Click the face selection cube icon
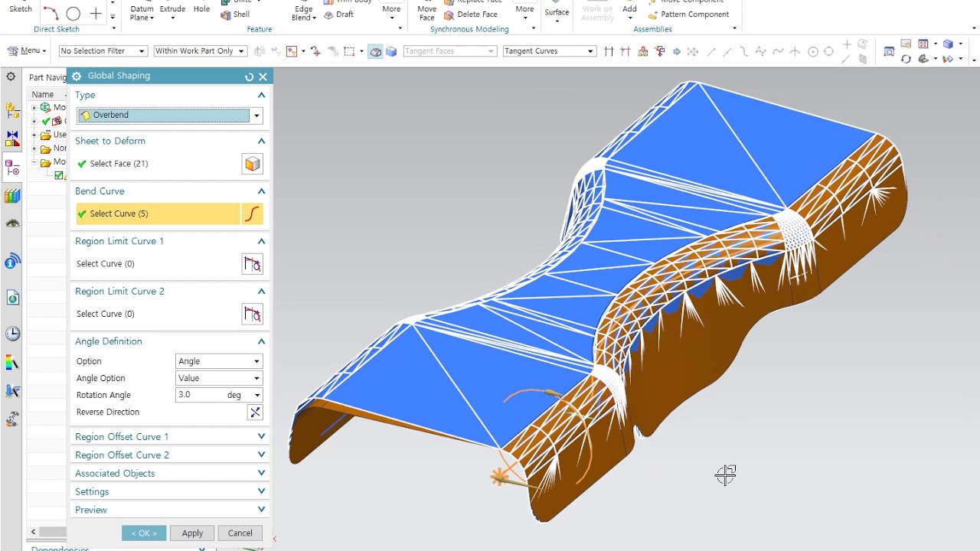This screenshot has width=980, height=551. pyautogui.click(x=253, y=164)
